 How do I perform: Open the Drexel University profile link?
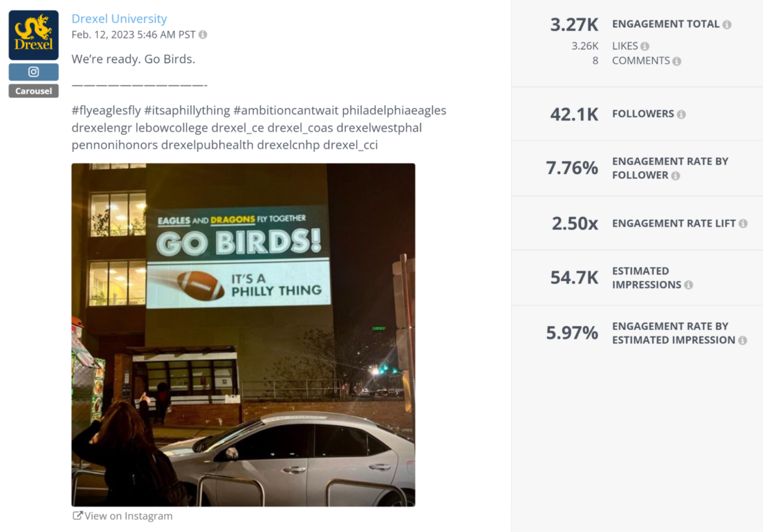click(119, 18)
